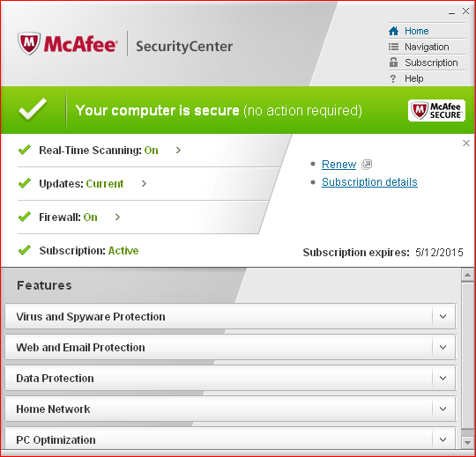Click the Navigation list icon
This screenshot has height=457, width=476.
point(393,47)
